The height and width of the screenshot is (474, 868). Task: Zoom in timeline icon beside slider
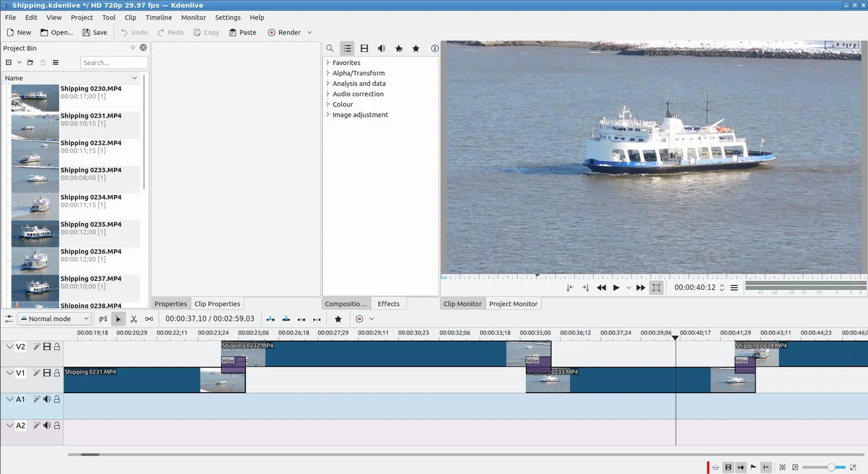click(x=853, y=467)
